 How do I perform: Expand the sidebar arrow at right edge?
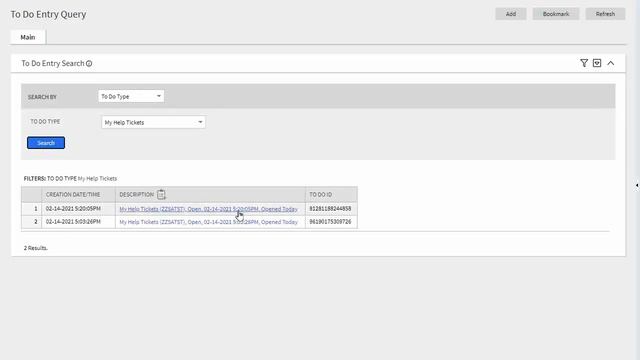pos(637,185)
